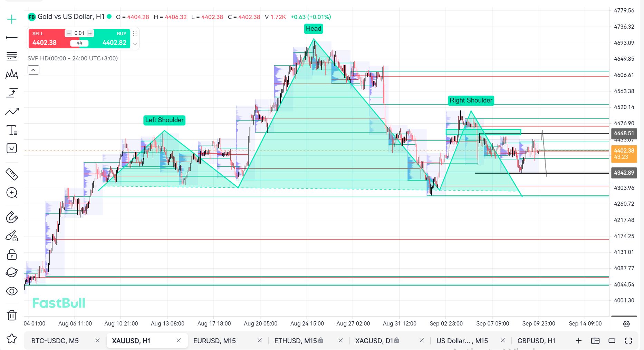Toggle lock all drawings
This screenshot has width=644, height=350.
click(12, 255)
